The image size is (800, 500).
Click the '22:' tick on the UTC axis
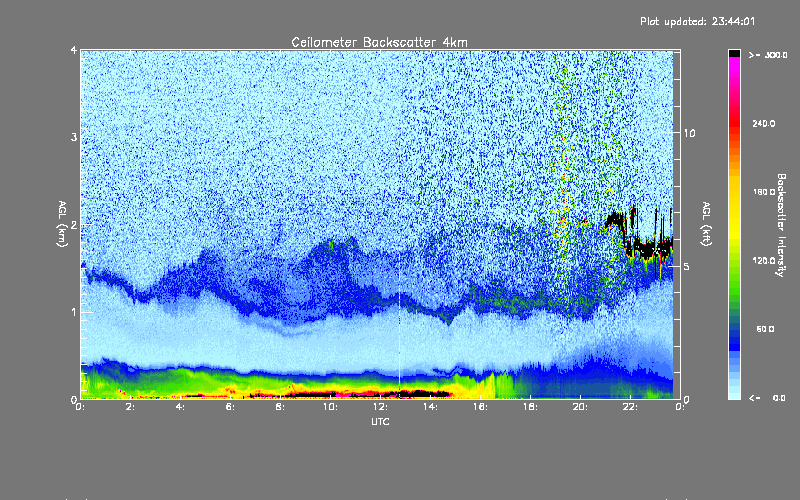click(630, 407)
